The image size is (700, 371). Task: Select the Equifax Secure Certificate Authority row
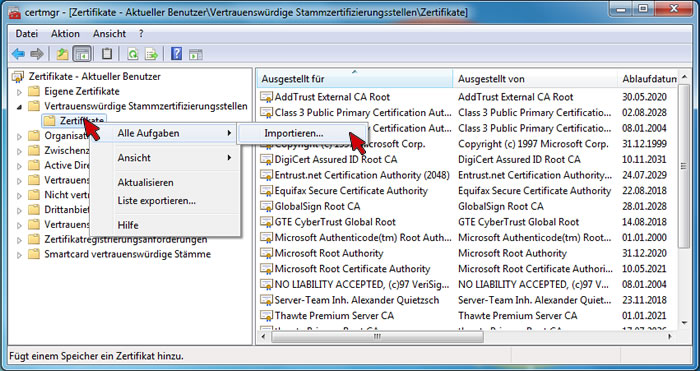coord(467,191)
